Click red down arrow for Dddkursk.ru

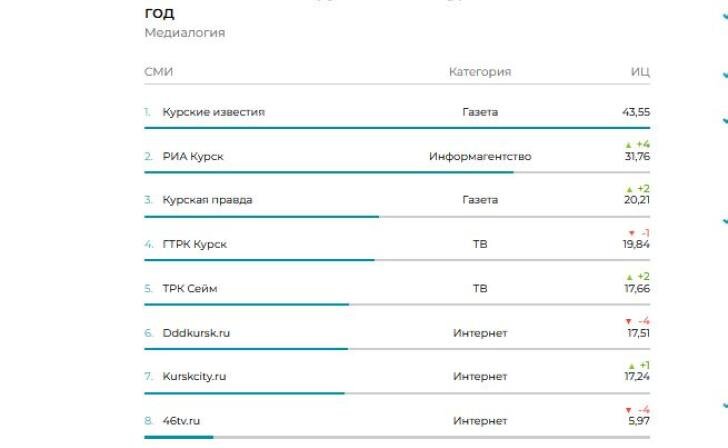click(629, 321)
